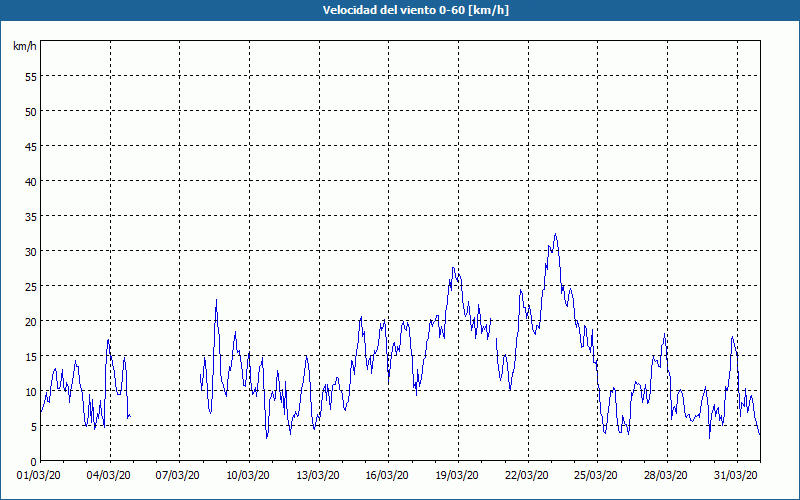Click the y-axis value 20
Image resolution: width=800 pixels, height=500 pixels.
click(x=31, y=321)
